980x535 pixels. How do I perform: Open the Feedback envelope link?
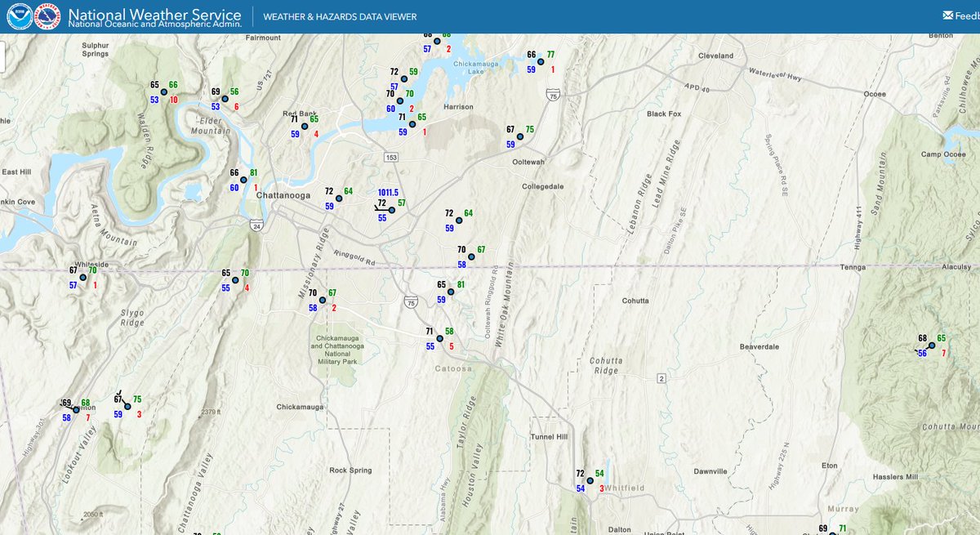pos(960,16)
